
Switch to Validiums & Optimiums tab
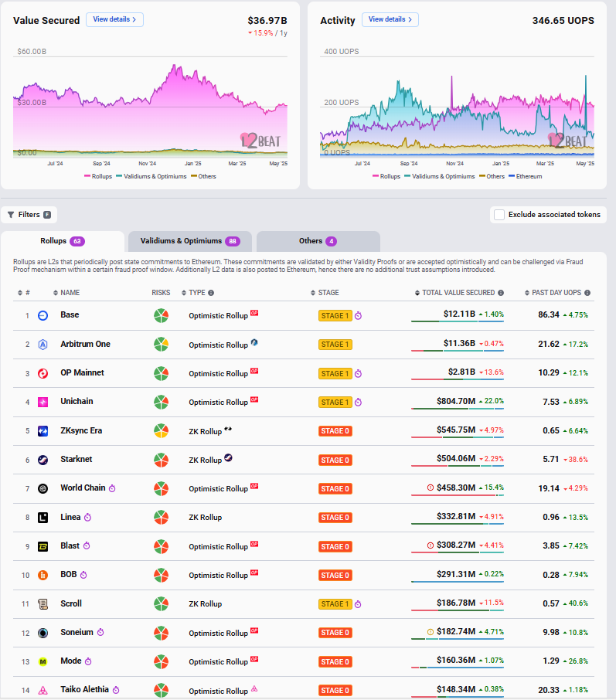189,241
